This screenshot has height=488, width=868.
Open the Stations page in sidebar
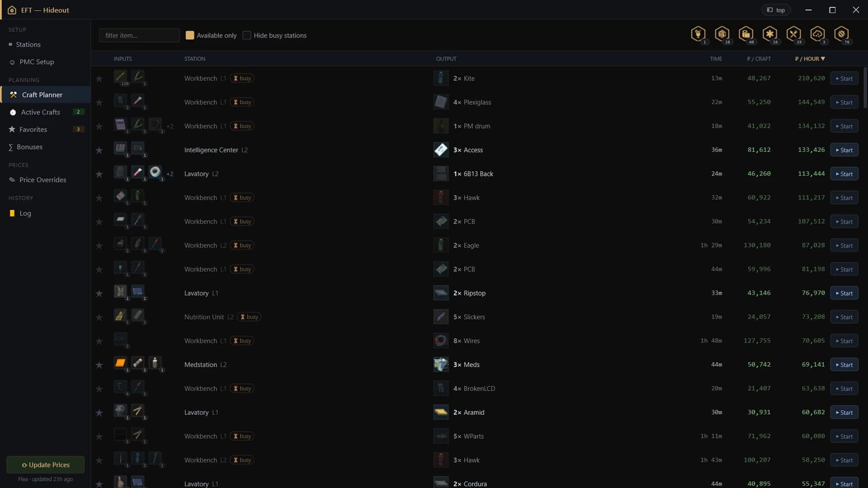tap(45, 44)
